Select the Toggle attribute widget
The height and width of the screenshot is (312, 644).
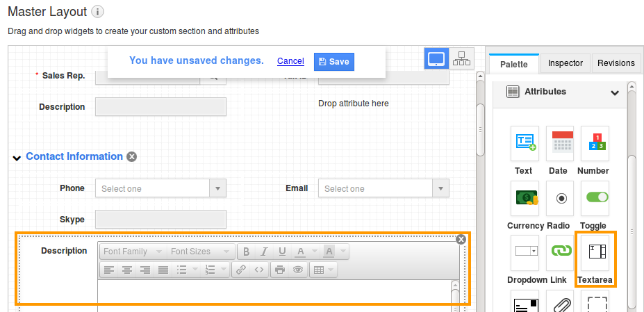point(594,198)
